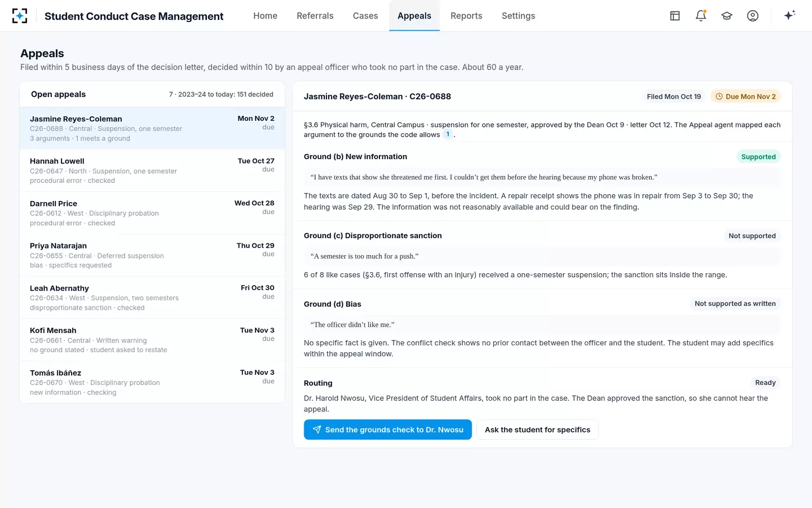Screen dimensions: 812x508
Task: Open the Settings tab
Action: (518, 16)
